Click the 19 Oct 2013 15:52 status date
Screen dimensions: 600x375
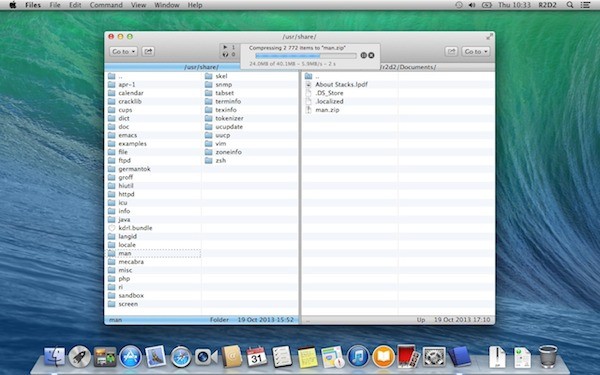(266, 320)
